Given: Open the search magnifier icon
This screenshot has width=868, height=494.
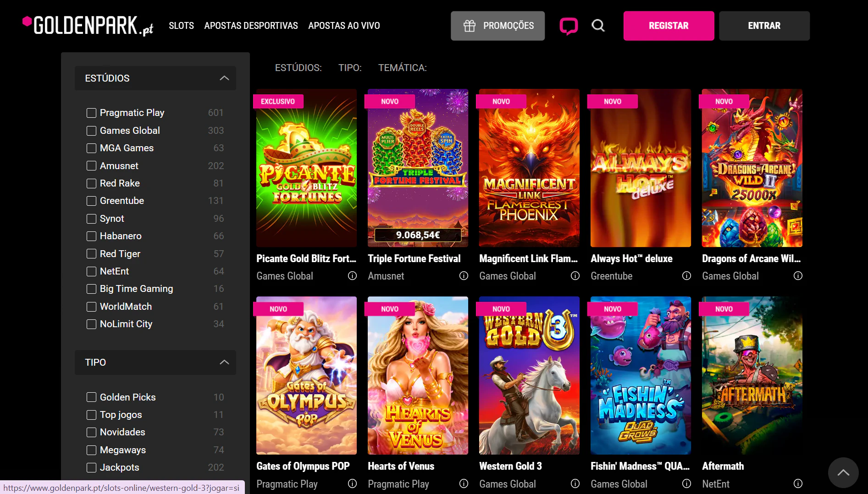Looking at the screenshot, I should point(598,26).
